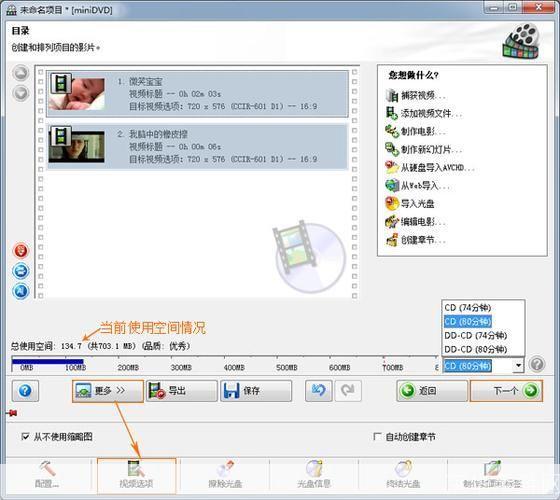Choose 捕获视频... from the task list

coord(415,95)
